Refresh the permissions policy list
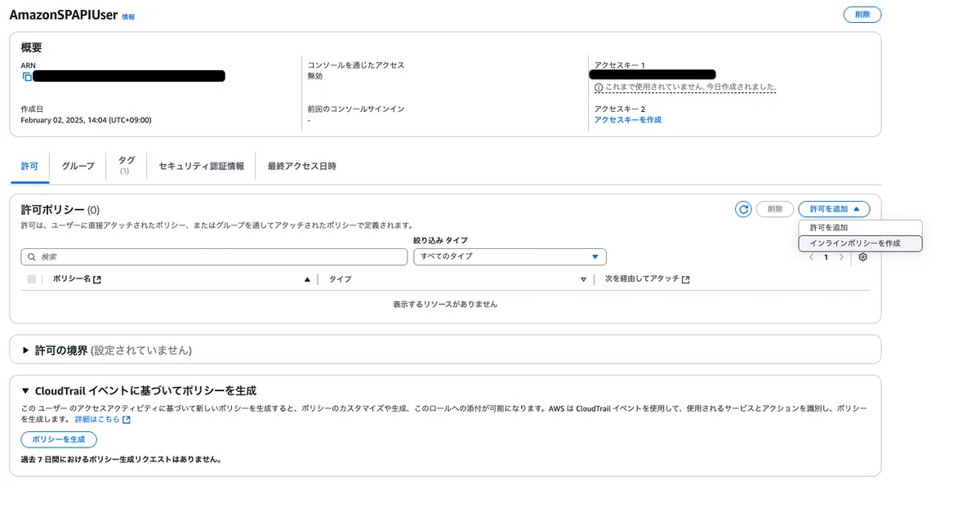 point(743,209)
